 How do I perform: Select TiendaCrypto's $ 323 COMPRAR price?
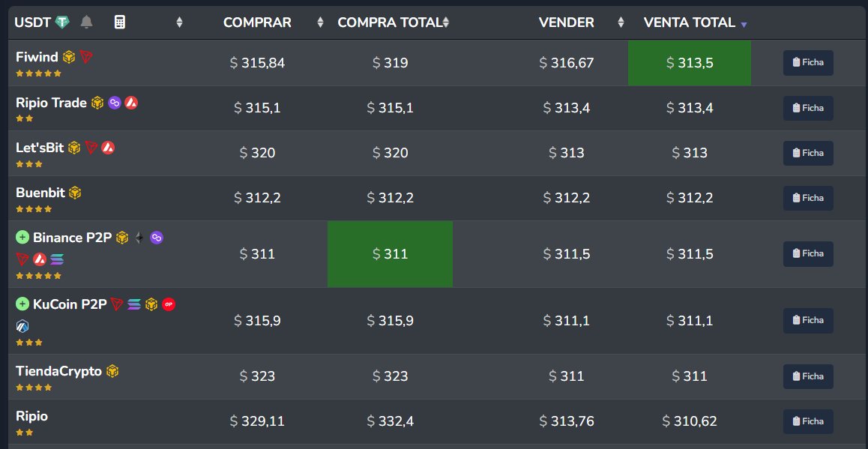click(257, 376)
